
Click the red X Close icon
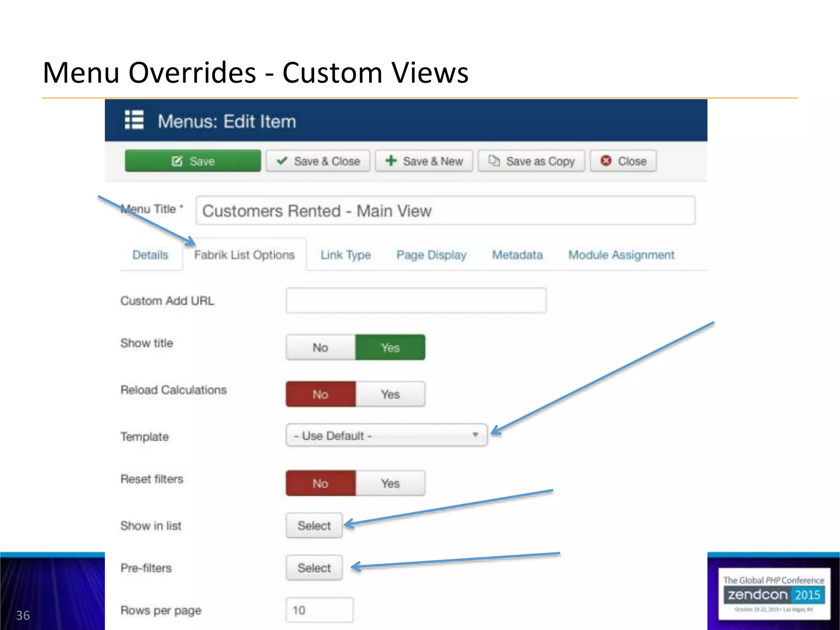pyautogui.click(x=606, y=161)
